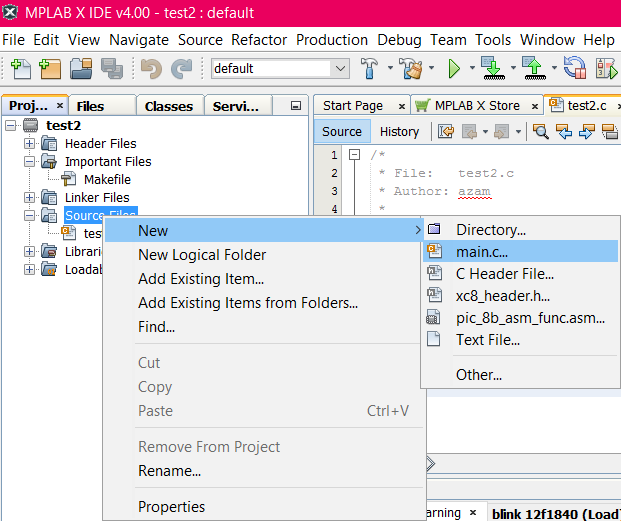Click the Redo arrow icon

(181, 68)
